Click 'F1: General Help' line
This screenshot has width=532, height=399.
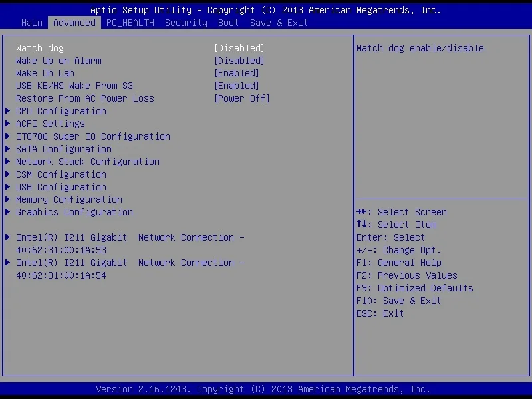[x=398, y=263]
